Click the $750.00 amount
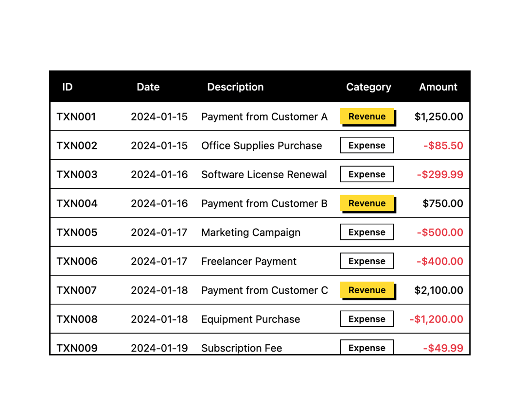The image size is (525, 420). click(x=443, y=203)
